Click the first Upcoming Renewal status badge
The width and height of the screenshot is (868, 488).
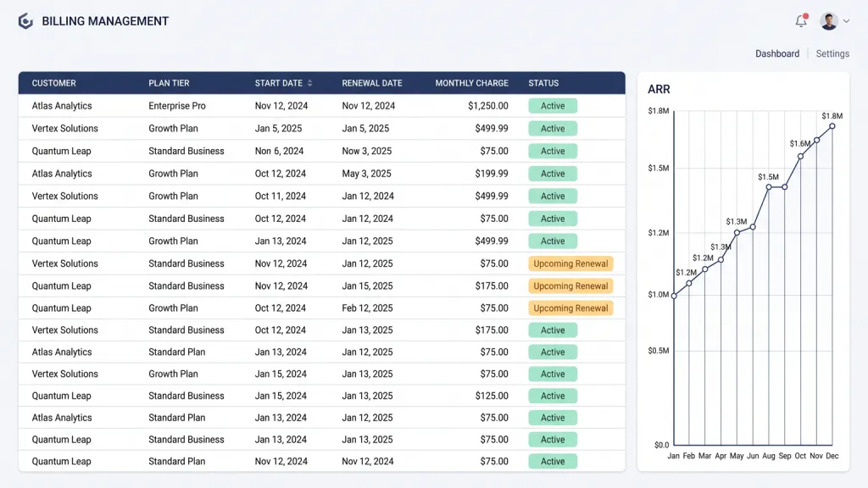coord(570,263)
